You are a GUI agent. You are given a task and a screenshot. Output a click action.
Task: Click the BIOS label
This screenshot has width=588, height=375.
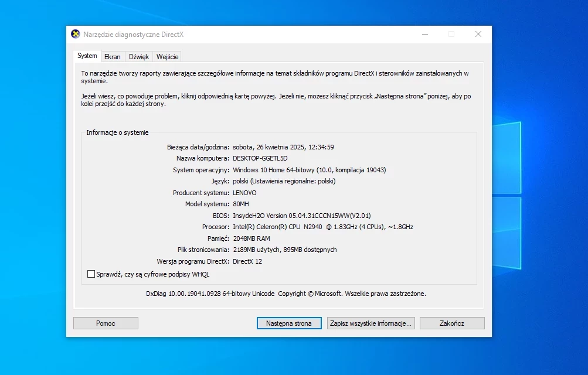coord(221,216)
